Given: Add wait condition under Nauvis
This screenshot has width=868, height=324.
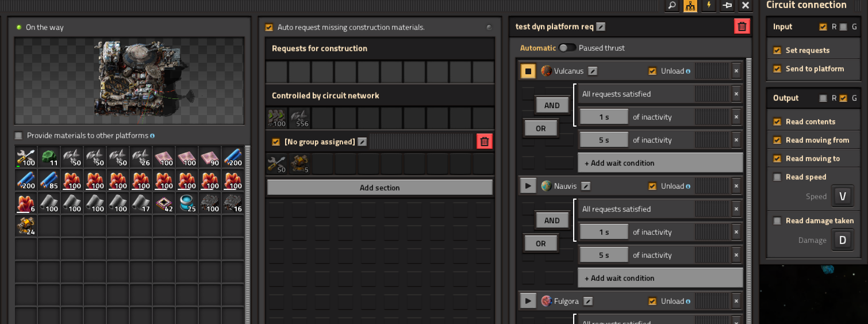Looking at the screenshot, I should 660,278.
